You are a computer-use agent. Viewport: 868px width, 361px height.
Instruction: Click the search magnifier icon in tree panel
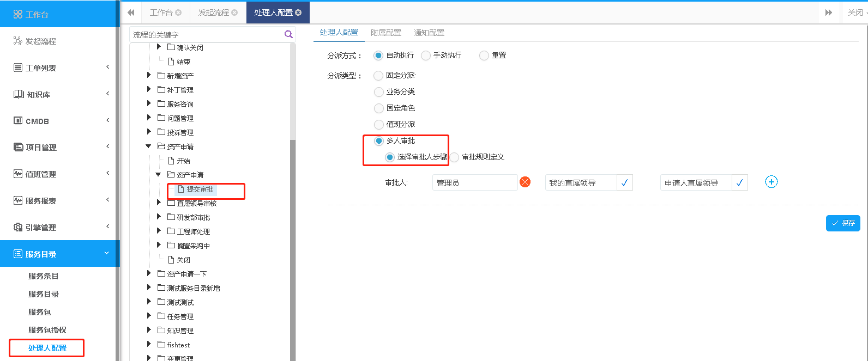tap(288, 34)
